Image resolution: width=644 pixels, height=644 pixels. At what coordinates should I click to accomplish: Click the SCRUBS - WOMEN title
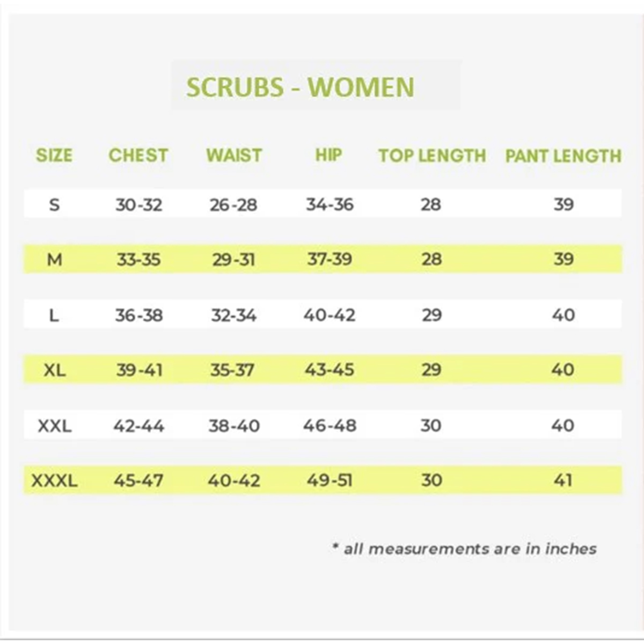point(300,87)
